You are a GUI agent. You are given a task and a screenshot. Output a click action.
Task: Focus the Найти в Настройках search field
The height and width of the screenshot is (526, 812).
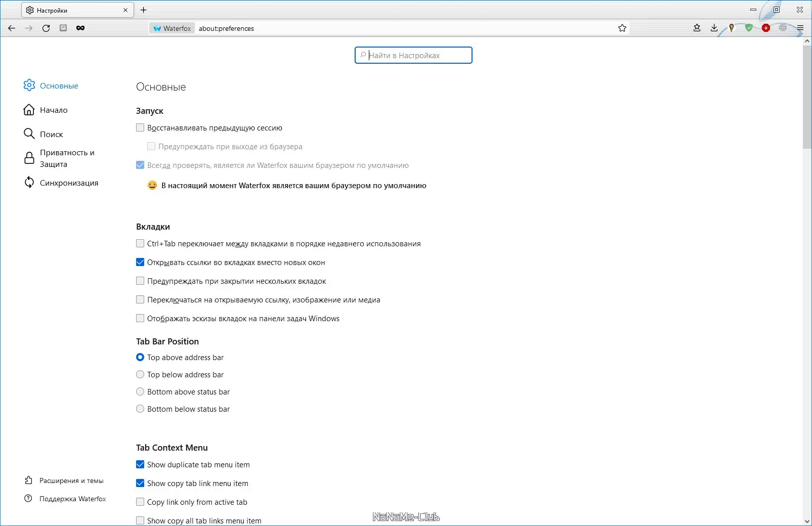pos(413,55)
